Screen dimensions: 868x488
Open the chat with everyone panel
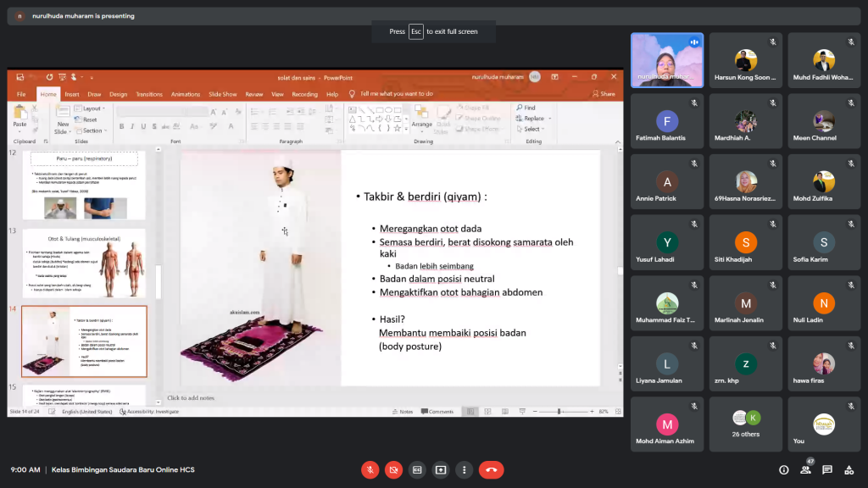point(827,469)
